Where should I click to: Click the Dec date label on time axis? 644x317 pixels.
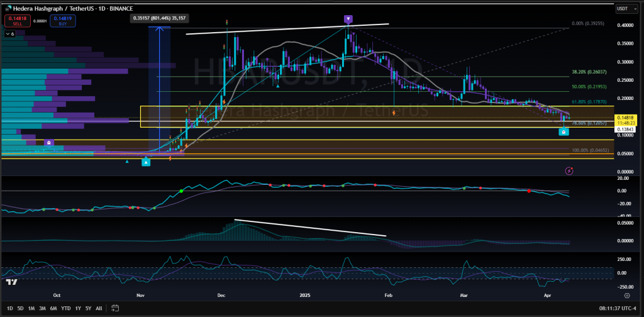point(222,295)
